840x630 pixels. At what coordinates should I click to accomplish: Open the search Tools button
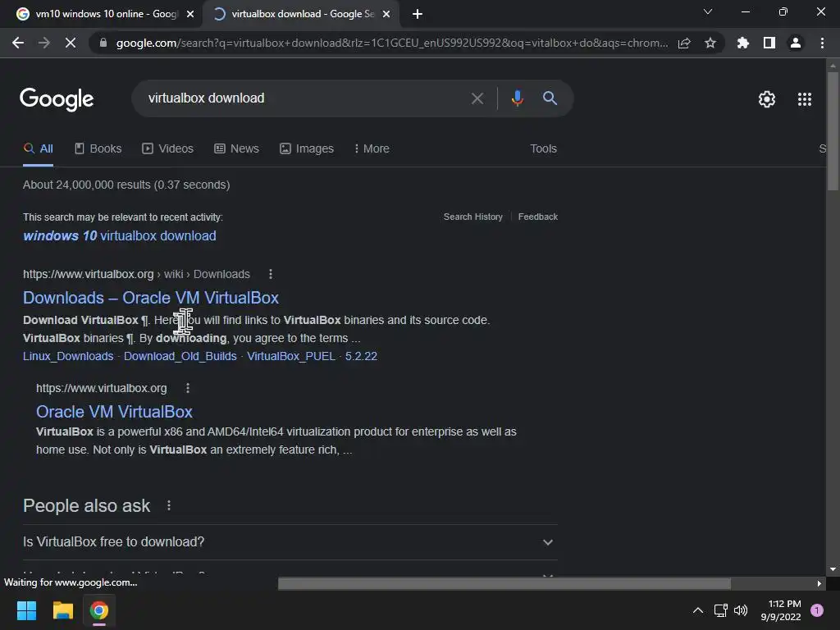543,149
